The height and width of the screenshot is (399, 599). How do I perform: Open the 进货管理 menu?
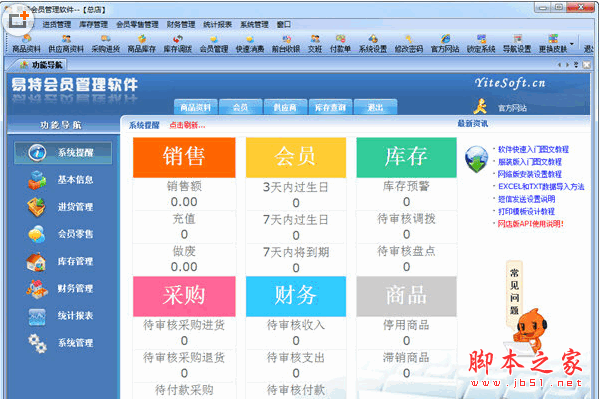(57, 24)
